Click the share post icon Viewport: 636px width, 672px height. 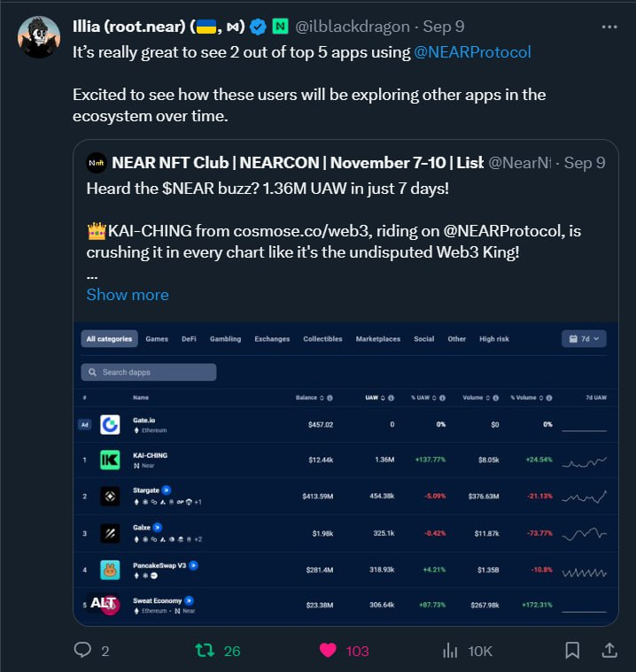pyautogui.click(x=609, y=651)
